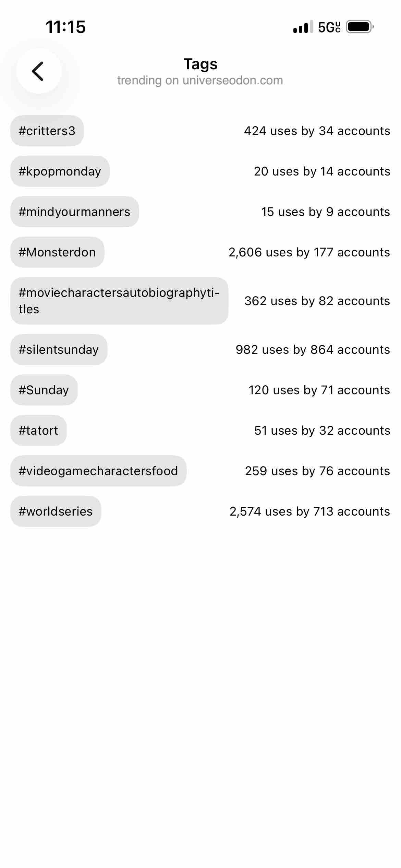Tap the 5G network indicator

(329, 27)
